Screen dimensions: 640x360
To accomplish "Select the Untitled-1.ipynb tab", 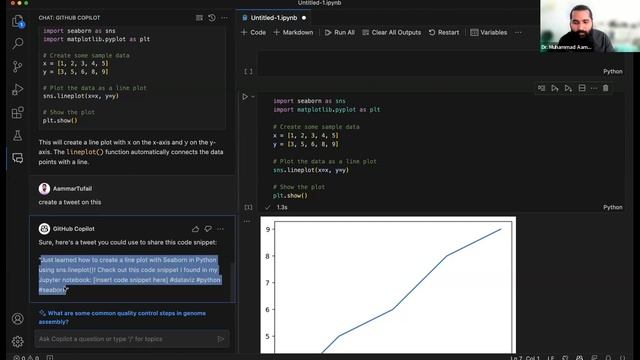I will click(274, 18).
